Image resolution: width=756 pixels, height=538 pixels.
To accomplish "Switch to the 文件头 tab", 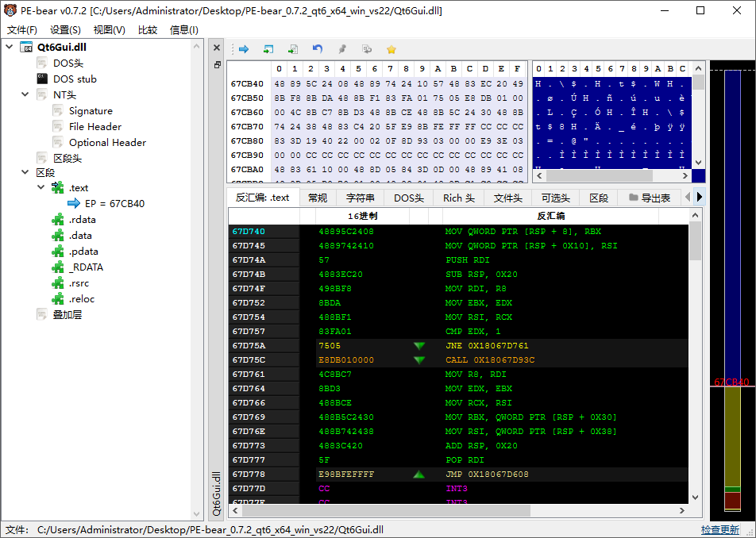I will pos(508,198).
